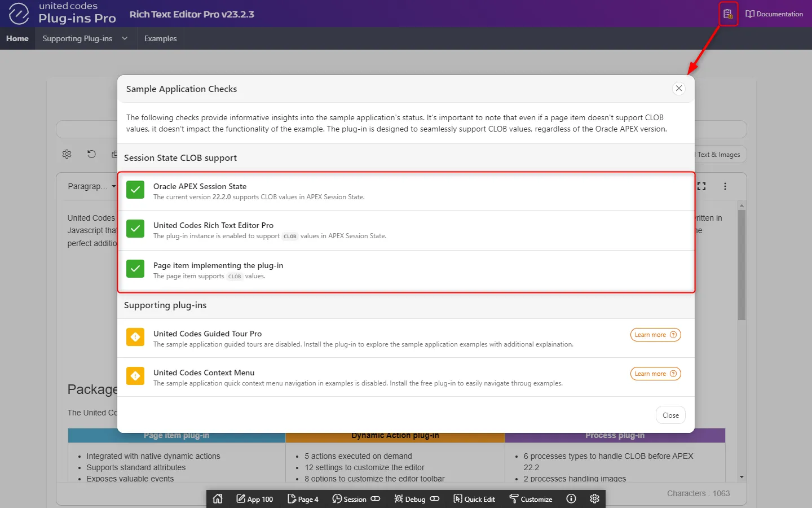The image size is (812, 508).
Task: Select the Text & Images option button
Action: [x=720, y=155]
